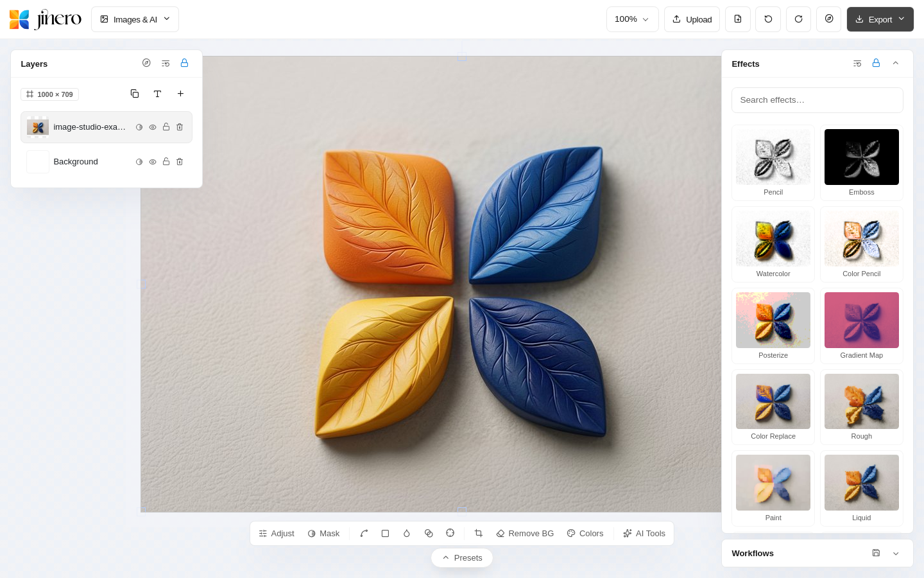Delete the Background layer

coord(180,162)
